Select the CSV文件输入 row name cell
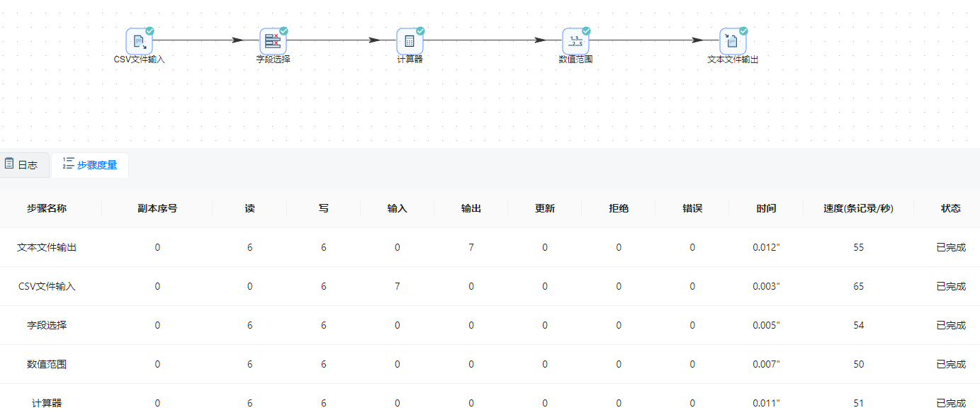This screenshot has width=980, height=420. tap(47, 286)
